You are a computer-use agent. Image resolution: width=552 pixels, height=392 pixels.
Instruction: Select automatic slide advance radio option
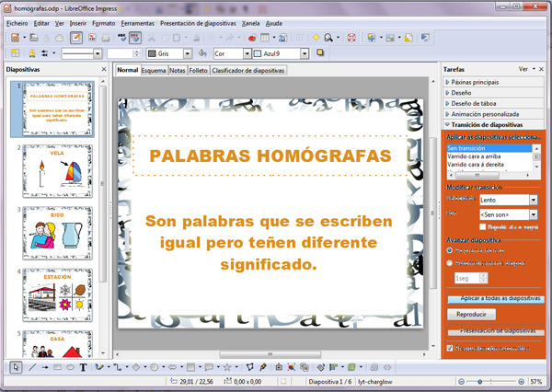pos(450,262)
